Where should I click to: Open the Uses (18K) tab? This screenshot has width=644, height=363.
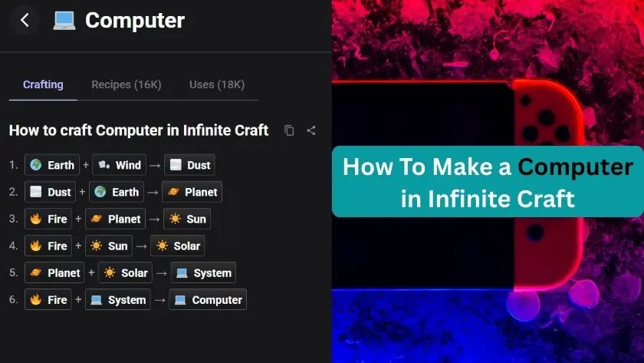click(x=217, y=84)
